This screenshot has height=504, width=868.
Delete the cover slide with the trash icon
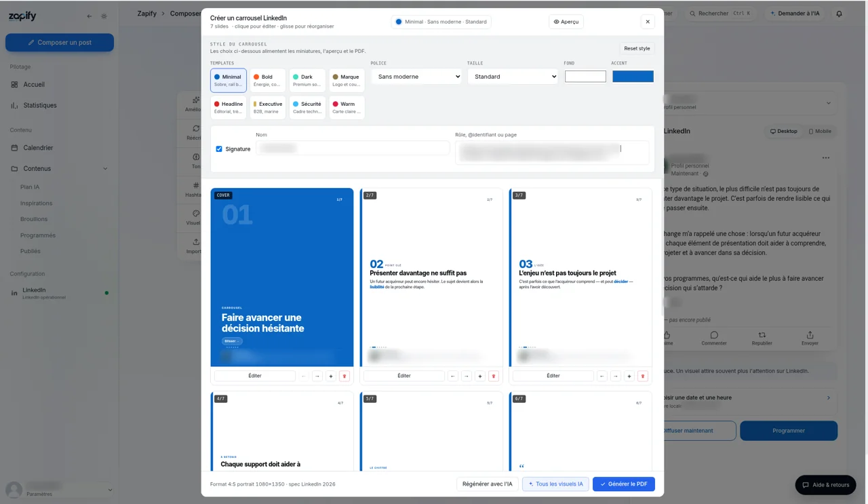pos(344,376)
